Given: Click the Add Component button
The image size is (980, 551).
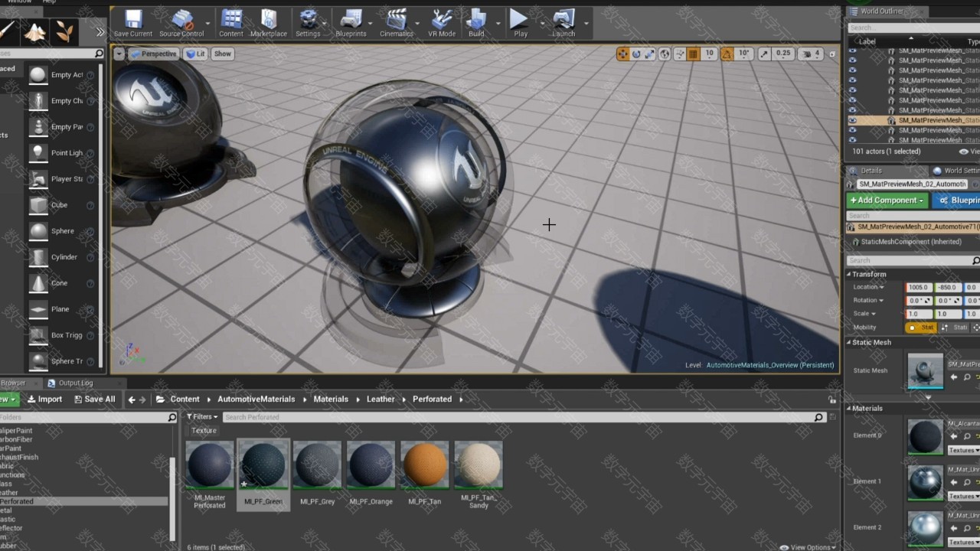Looking at the screenshot, I should click(x=887, y=201).
